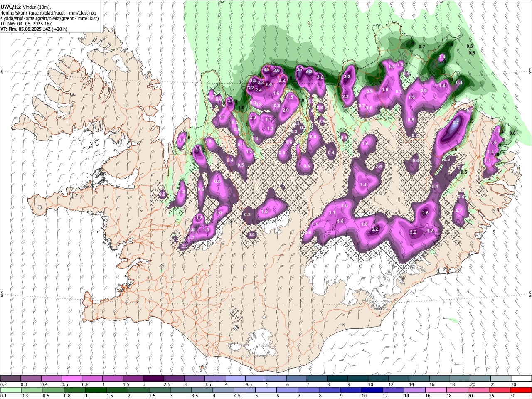
Task: Pick the 0.1 palest green swatch in the rain scale
Action: click(11, 390)
